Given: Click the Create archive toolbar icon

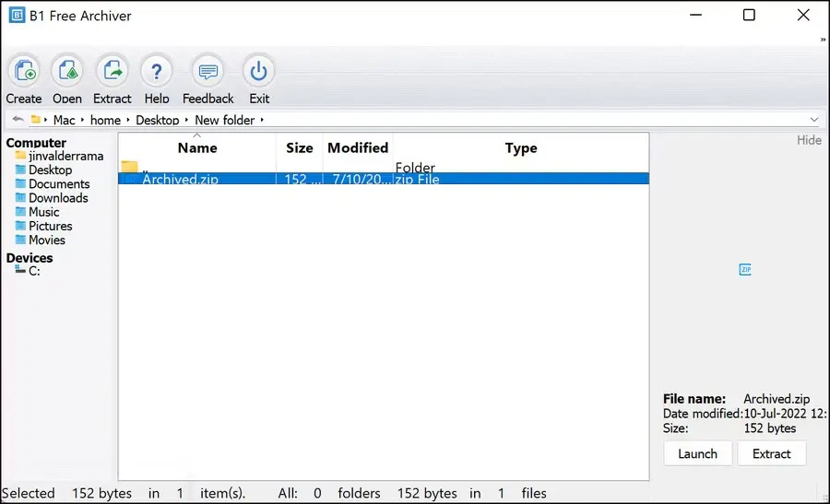Looking at the screenshot, I should pos(24,71).
